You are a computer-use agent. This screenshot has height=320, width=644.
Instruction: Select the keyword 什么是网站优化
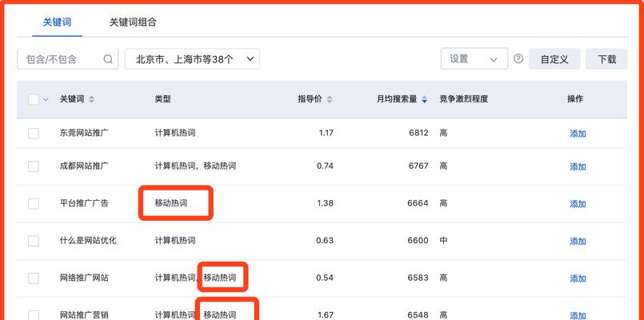pos(88,241)
